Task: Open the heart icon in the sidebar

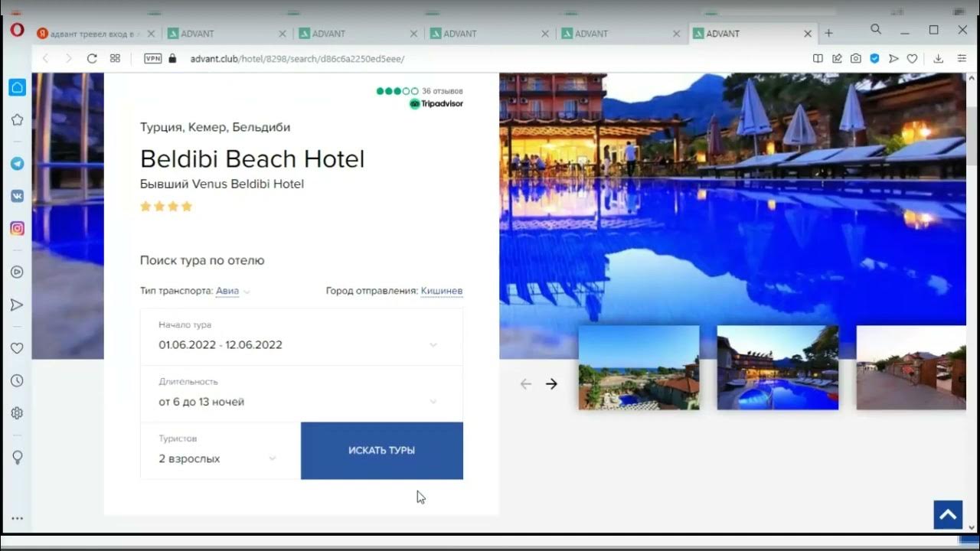Action: tap(17, 348)
